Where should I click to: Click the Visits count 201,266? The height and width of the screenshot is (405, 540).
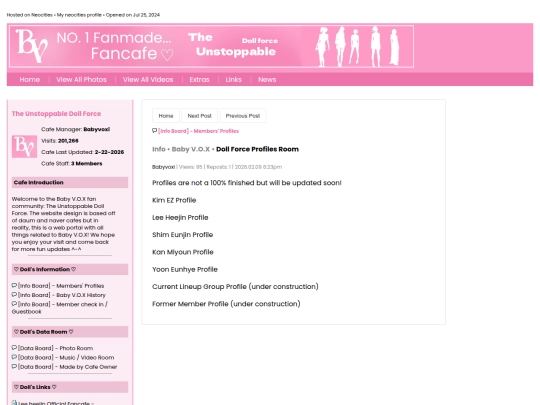coord(68,141)
